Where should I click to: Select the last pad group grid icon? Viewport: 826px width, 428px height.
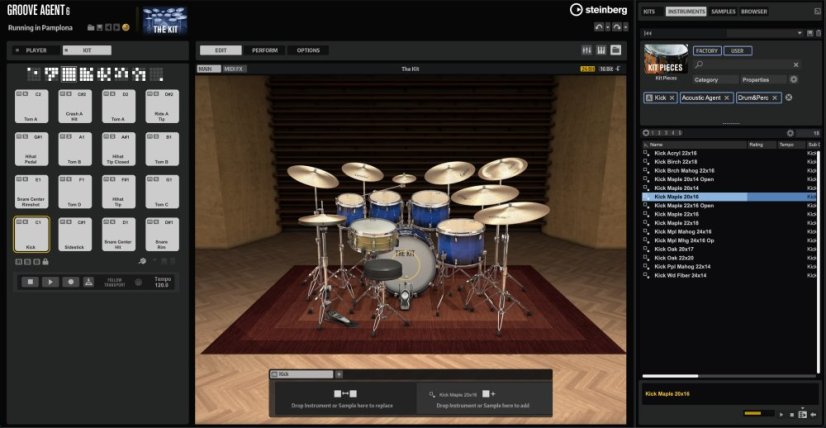(x=156, y=74)
